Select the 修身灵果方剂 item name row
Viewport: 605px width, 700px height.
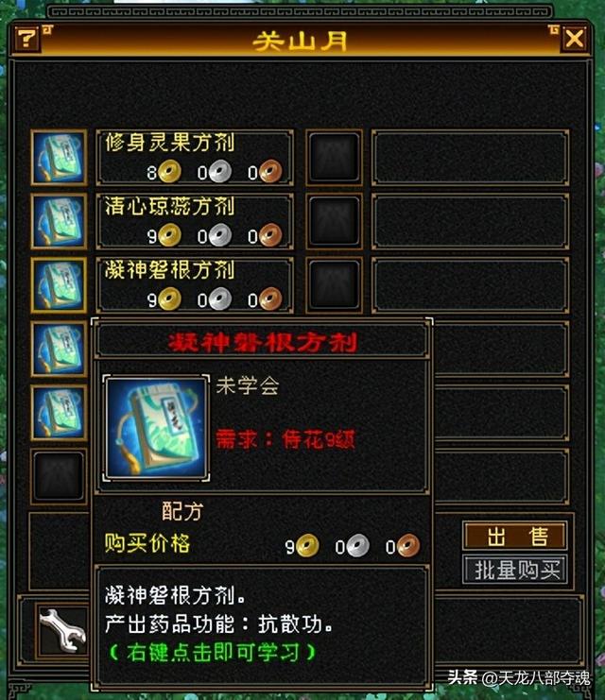(195, 157)
